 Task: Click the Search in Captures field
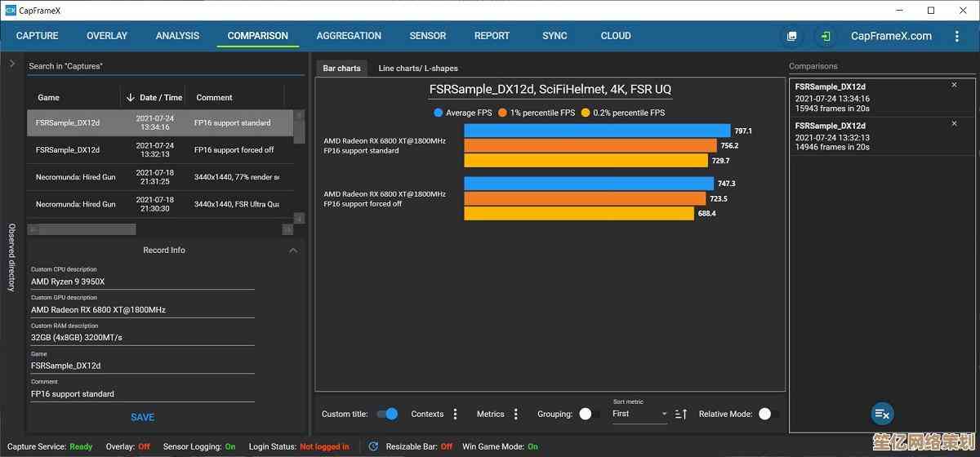(163, 66)
